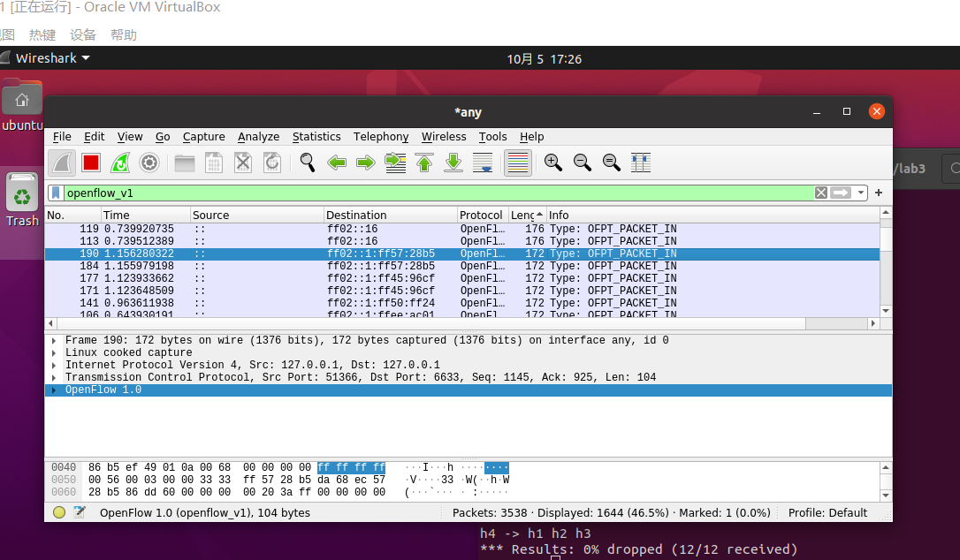Open expert information yellow circle icon

pyautogui.click(x=58, y=513)
